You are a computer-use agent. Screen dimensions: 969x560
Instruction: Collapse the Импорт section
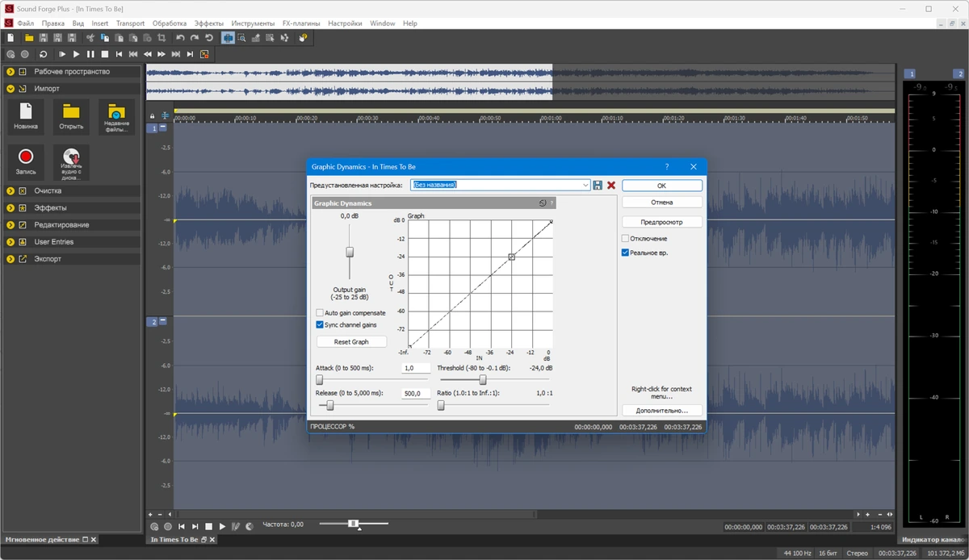(x=10, y=89)
